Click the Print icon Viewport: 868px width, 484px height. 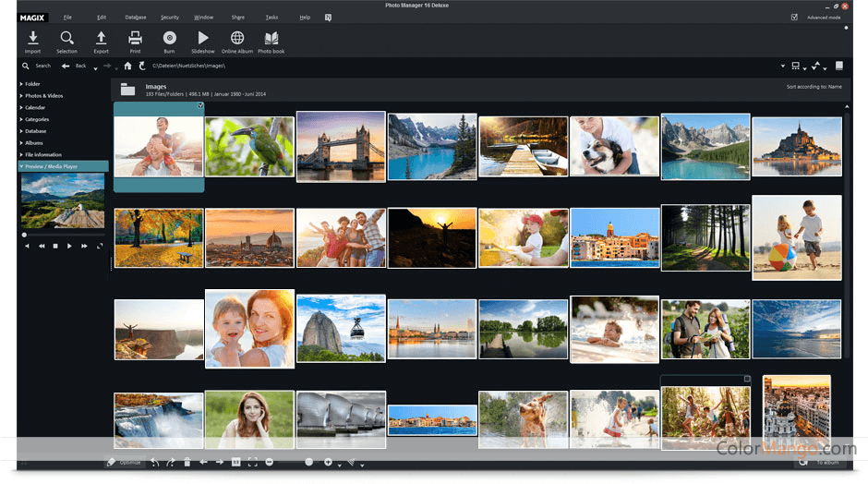click(x=135, y=40)
